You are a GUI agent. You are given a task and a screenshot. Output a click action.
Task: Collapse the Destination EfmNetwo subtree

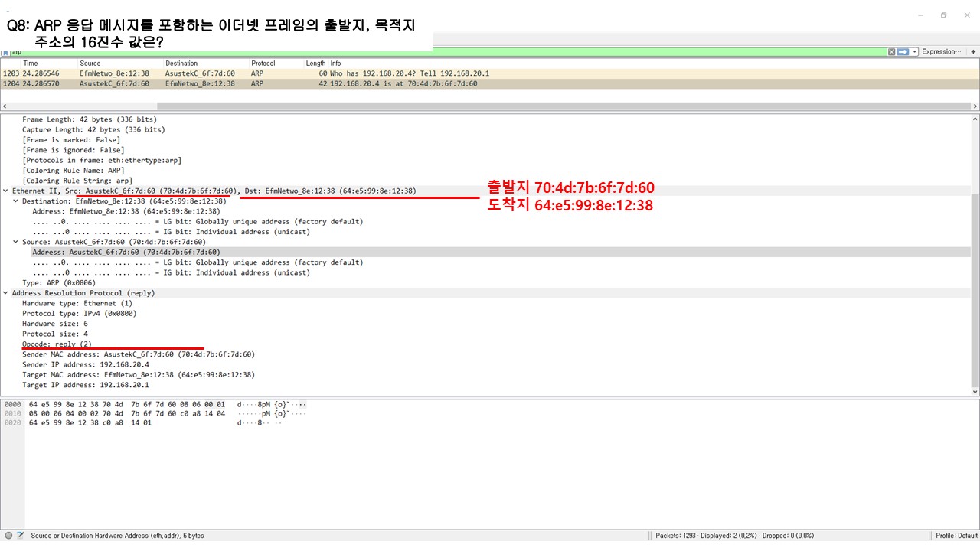pyautogui.click(x=16, y=201)
